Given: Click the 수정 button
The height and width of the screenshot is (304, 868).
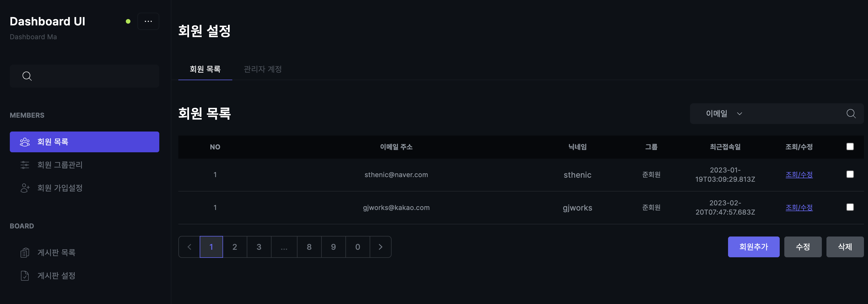Looking at the screenshot, I should click(802, 247).
